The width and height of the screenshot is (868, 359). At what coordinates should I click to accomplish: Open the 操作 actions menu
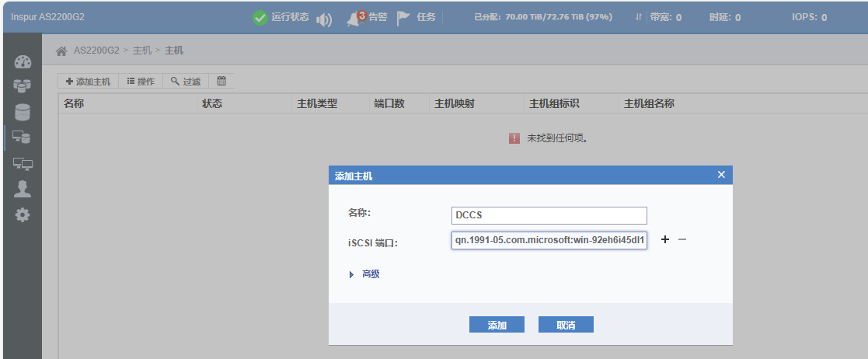141,82
